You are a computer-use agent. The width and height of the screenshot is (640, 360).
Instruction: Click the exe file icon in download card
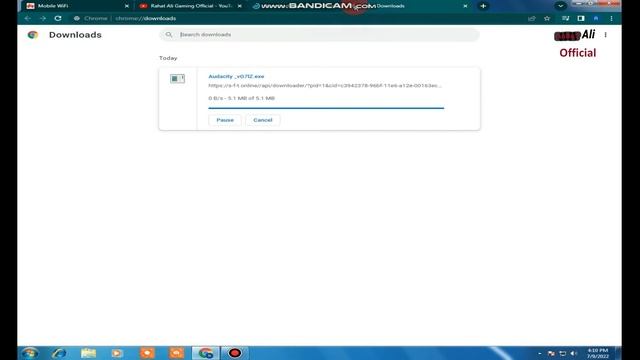point(178,78)
